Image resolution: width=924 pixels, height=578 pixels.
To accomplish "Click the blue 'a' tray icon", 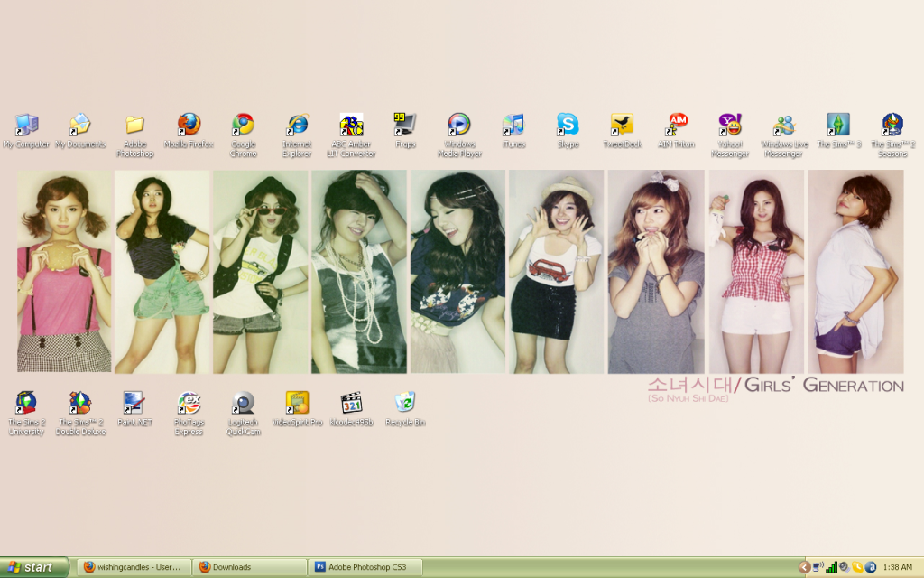I will coord(871,567).
